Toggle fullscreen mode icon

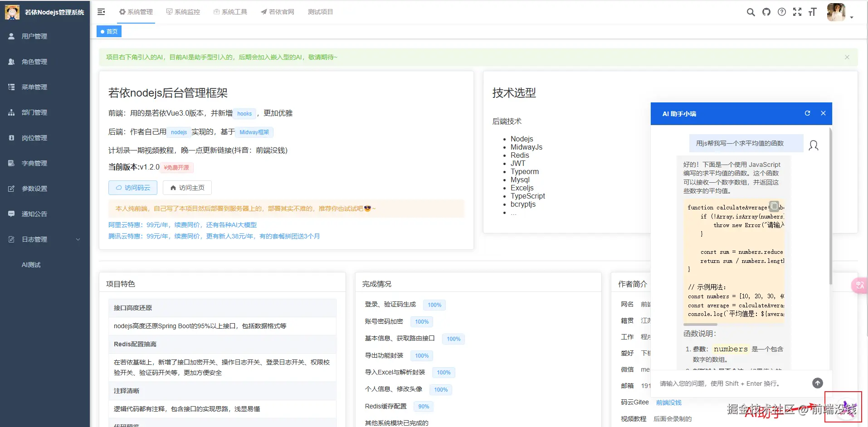coord(797,12)
